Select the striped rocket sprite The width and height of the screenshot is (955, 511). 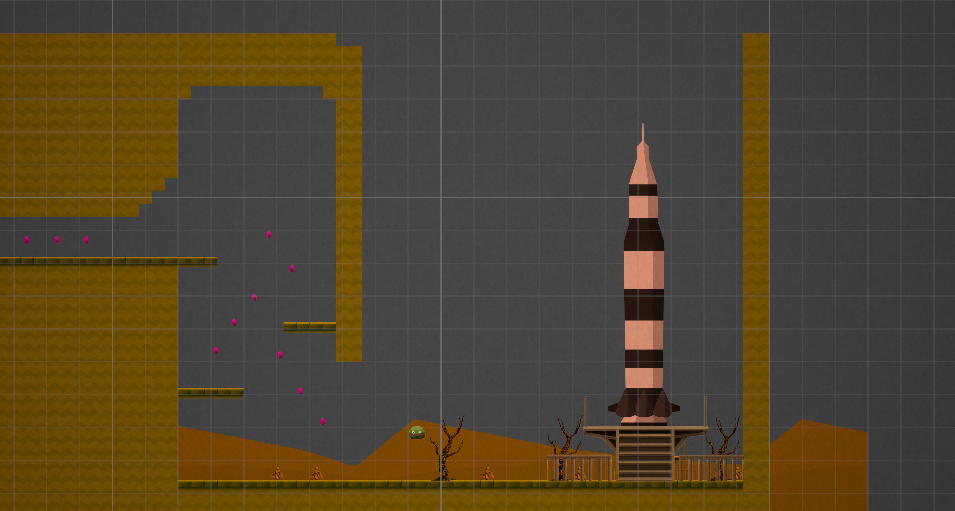click(643, 274)
